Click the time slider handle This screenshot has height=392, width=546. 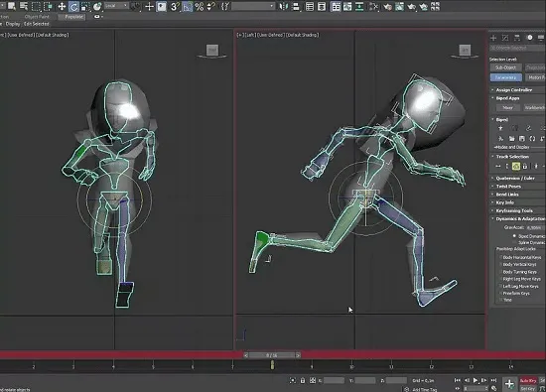point(272,355)
